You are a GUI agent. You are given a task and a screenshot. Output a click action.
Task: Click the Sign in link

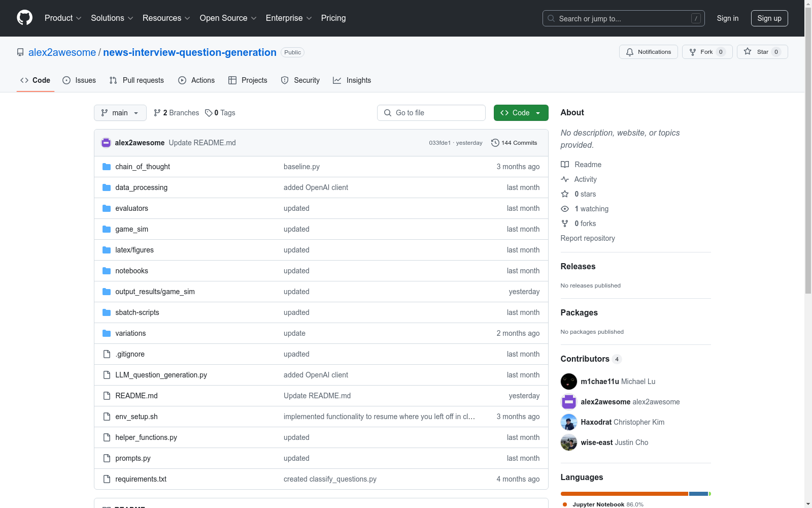pos(728,18)
